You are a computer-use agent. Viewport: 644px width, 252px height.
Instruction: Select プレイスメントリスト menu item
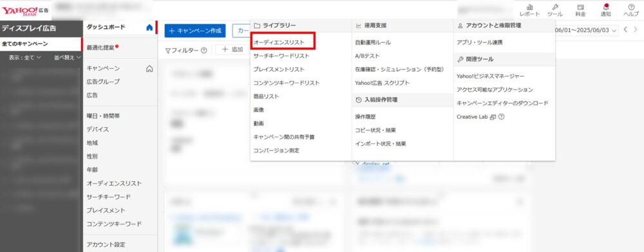click(279, 69)
